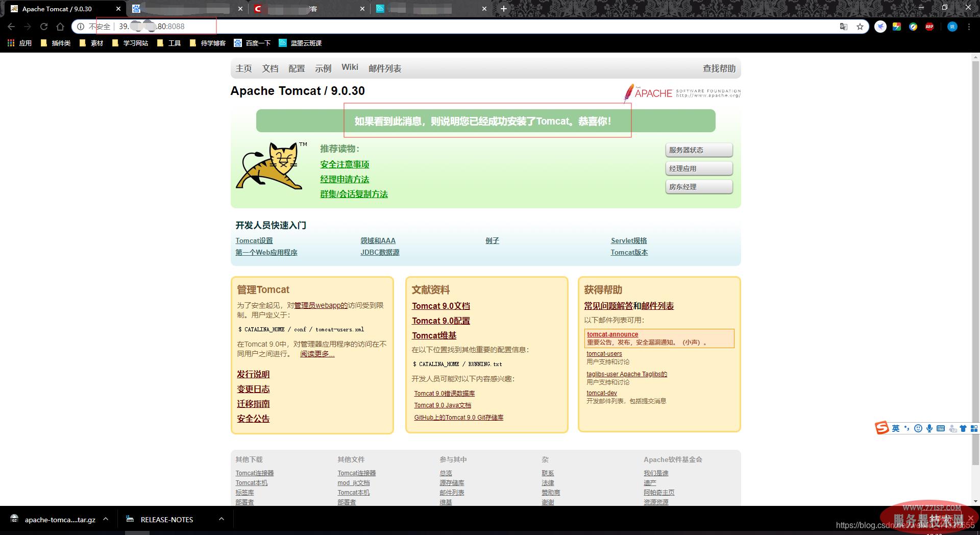Bookmark this page with star icon
Screen dimensions: 980x535
[860, 27]
